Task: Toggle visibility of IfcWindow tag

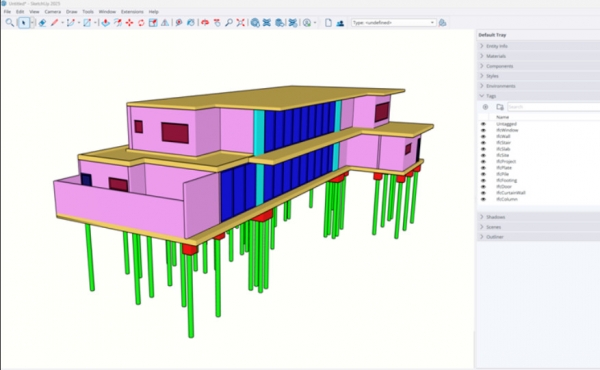Action: (x=483, y=130)
